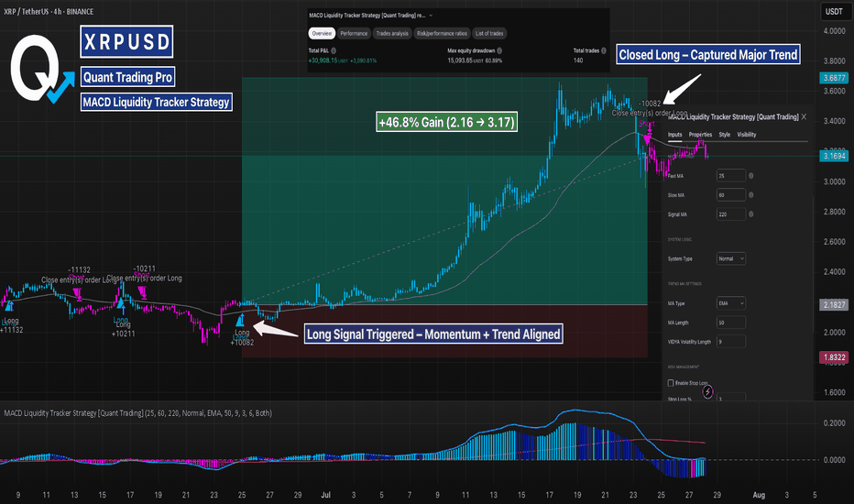This screenshot has height=504, width=854.
Task: Open the Trades analysis tab
Action: click(392, 33)
